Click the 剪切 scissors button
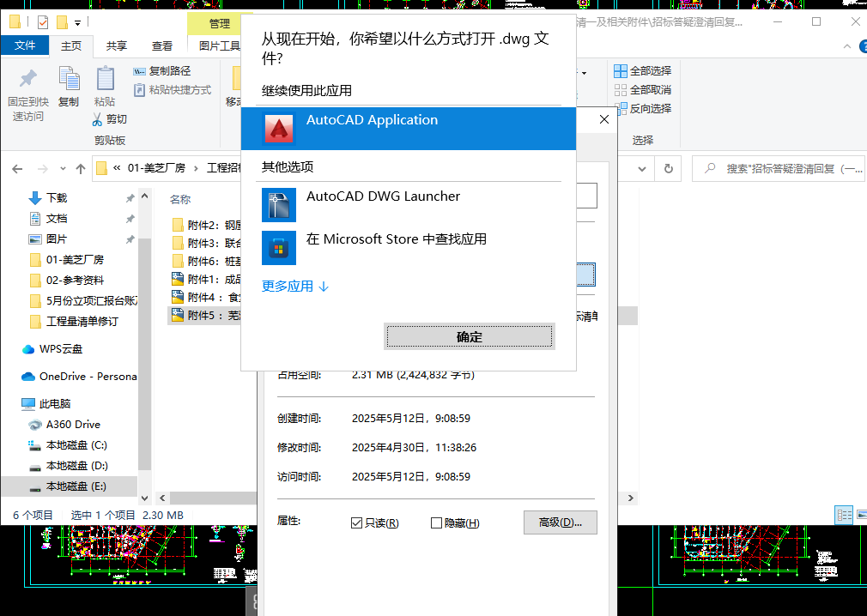This screenshot has height=616, width=867. (110, 118)
